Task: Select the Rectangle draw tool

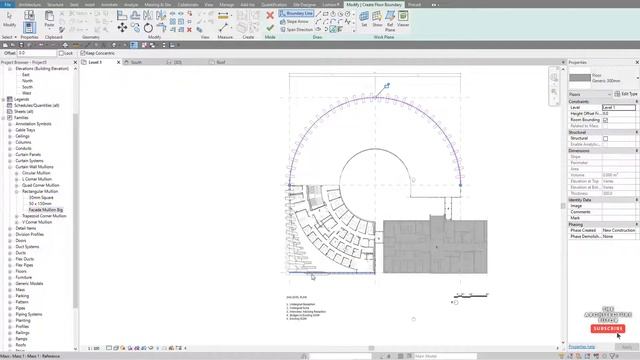Action: pos(326,14)
